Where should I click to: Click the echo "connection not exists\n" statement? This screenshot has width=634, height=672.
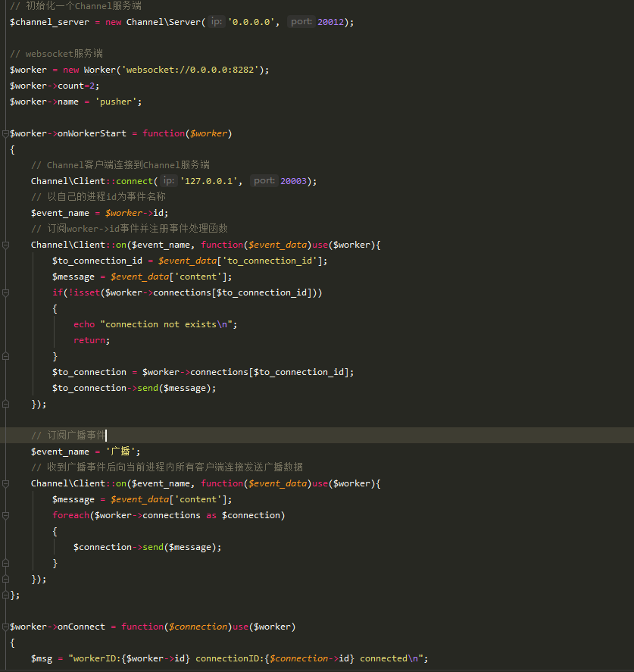[155, 324]
